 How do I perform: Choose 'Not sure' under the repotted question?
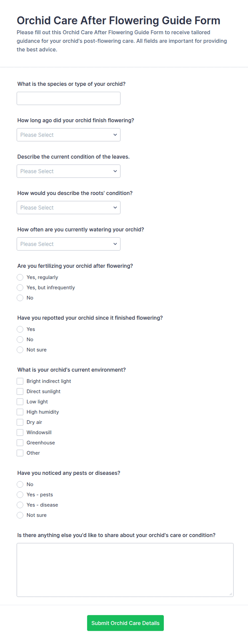coord(20,350)
